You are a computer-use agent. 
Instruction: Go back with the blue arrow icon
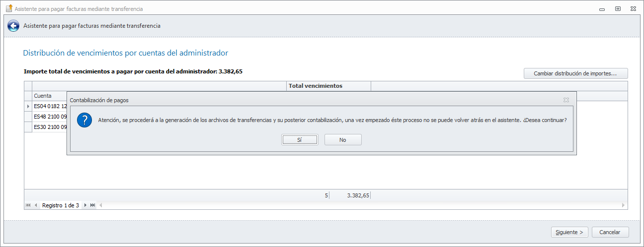click(x=13, y=26)
